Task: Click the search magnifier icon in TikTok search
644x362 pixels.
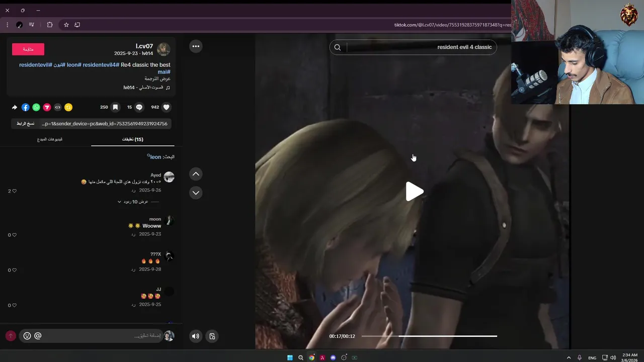Action: [x=338, y=47]
